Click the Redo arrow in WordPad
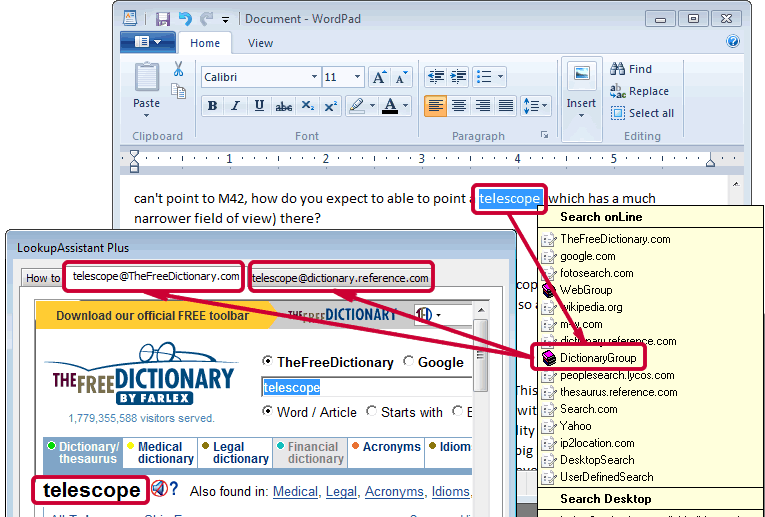This screenshot has width=765, height=517. (207, 19)
